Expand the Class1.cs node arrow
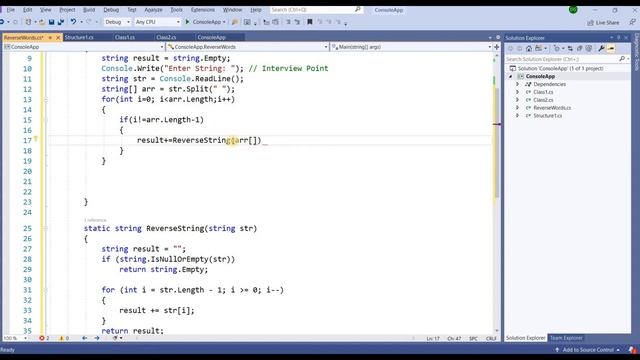The image size is (640, 360). (x=518, y=92)
